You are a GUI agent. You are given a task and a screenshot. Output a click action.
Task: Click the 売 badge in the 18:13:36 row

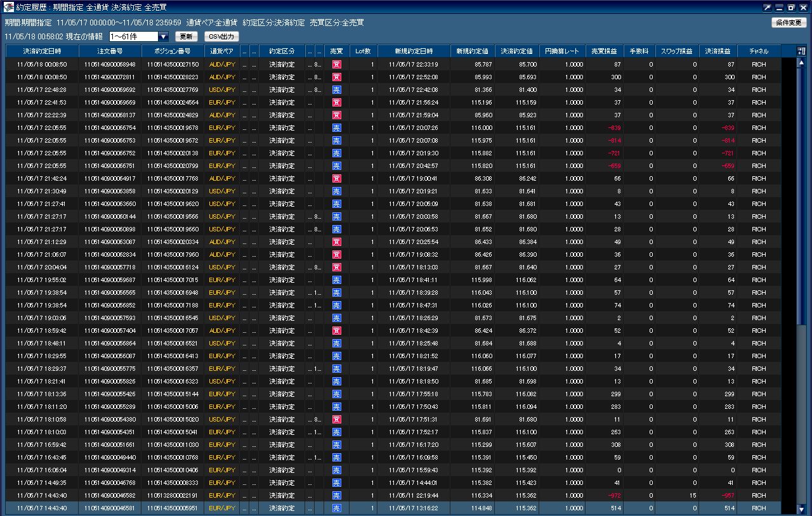click(337, 394)
